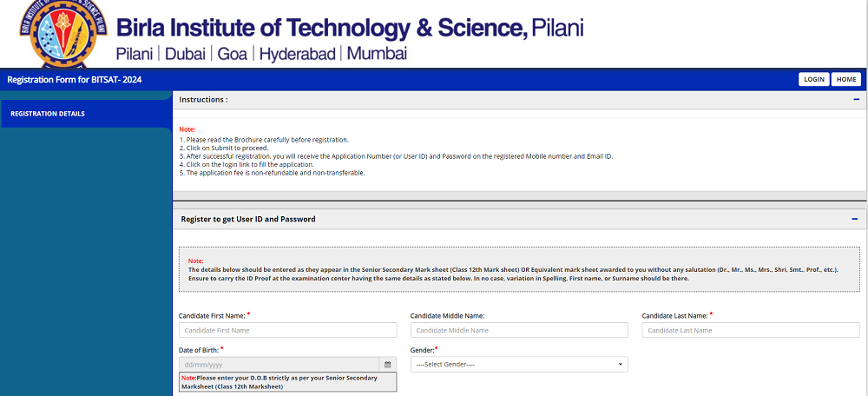Focus the Candidate First Name field
The height and width of the screenshot is (396, 868).
pos(287,330)
